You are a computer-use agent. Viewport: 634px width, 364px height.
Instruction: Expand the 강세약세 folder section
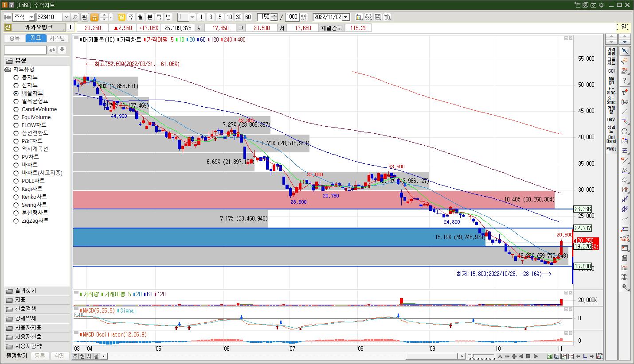click(37, 318)
